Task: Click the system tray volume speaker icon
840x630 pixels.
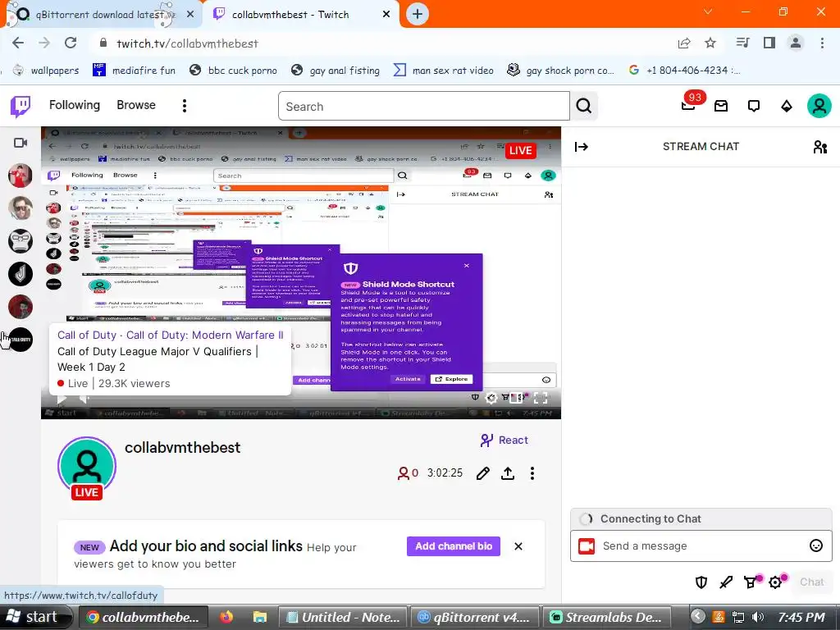Action: (x=757, y=617)
